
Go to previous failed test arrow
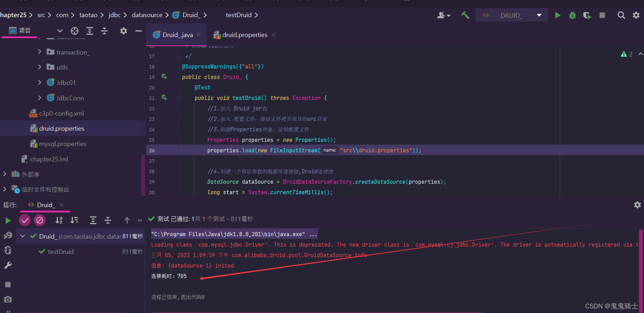coord(127,220)
